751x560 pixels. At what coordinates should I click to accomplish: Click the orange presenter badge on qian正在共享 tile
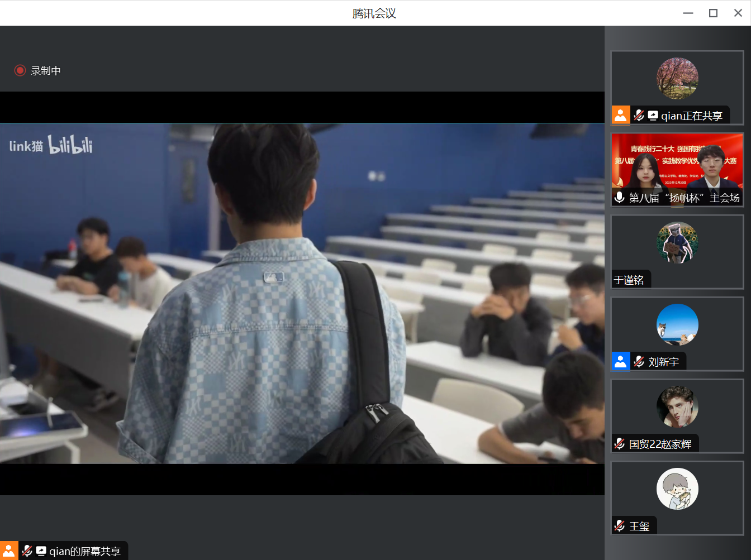point(620,115)
